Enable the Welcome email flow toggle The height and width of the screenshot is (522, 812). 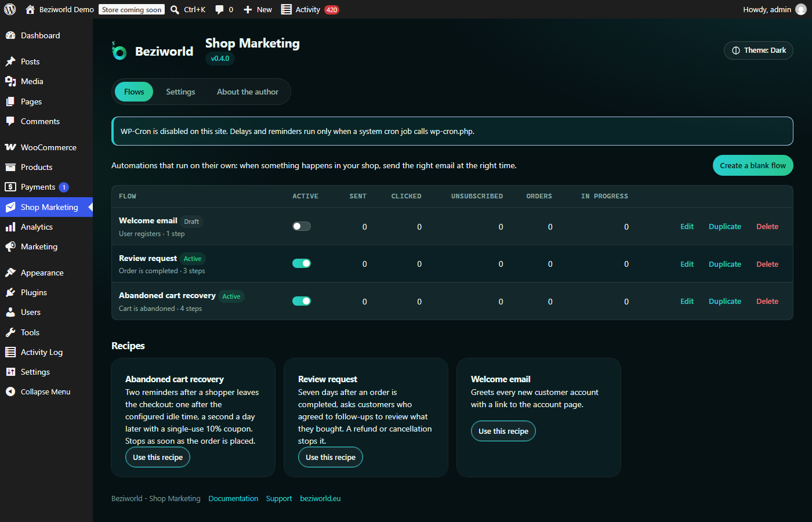(302, 226)
